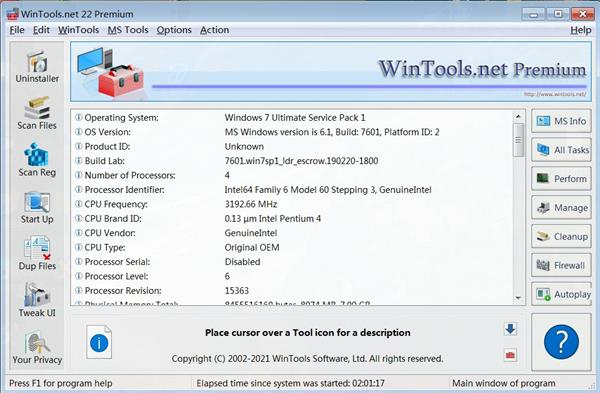Screen dimensions: 600x393
Task: Select the CPU Frequency row
Action: pos(292,204)
